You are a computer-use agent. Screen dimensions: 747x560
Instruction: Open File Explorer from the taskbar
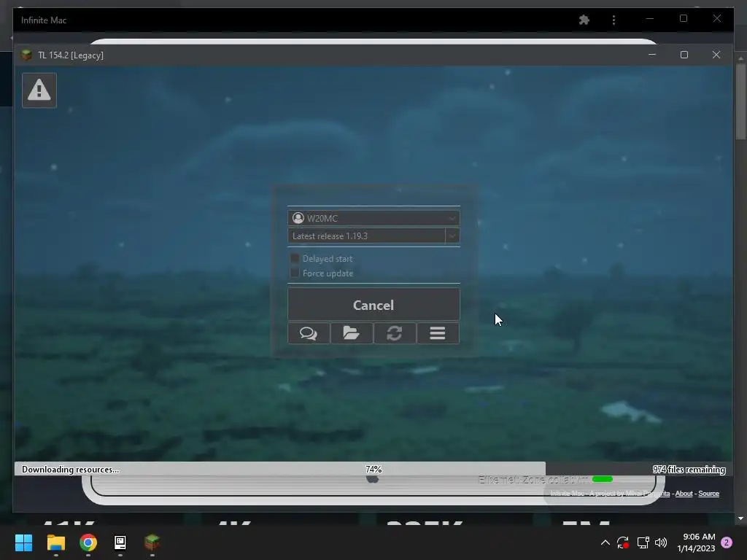coord(55,542)
